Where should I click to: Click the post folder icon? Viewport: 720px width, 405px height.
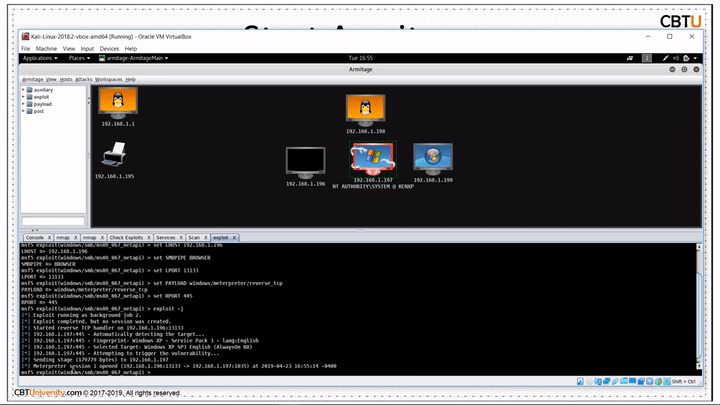(29, 111)
